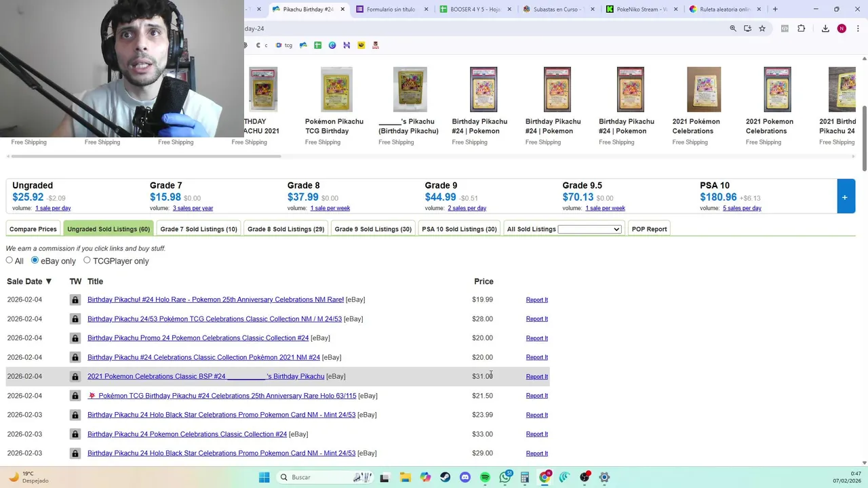The width and height of the screenshot is (868, 488).
Task: Open the Chrome three-dot menu
Action: point(859,28)
